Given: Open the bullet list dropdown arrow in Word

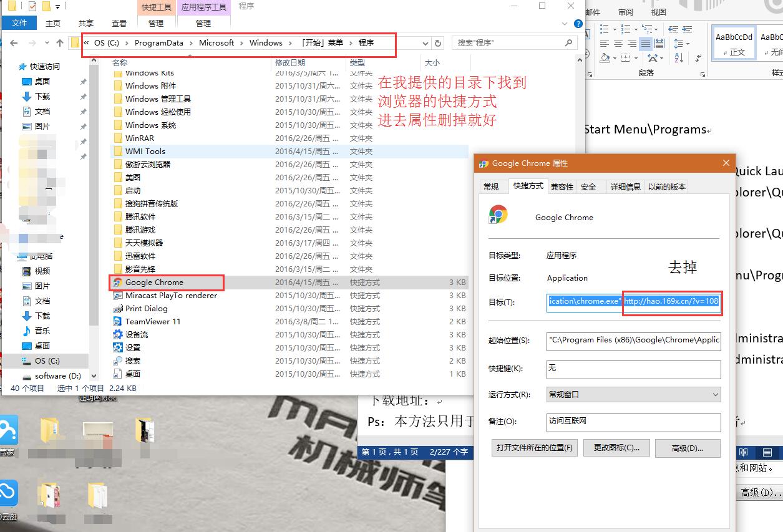Looking at the screenshot, I should click(613, 29).
